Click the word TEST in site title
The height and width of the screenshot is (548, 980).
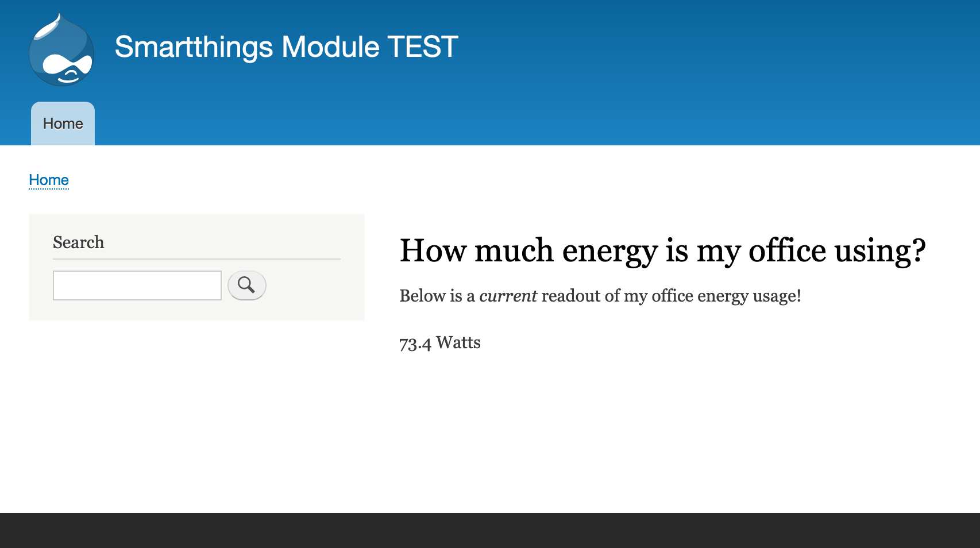(x=422, y=47)
